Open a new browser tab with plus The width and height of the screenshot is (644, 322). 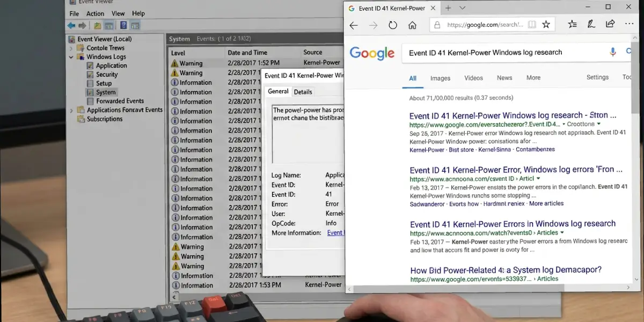(x=448, y=8)
